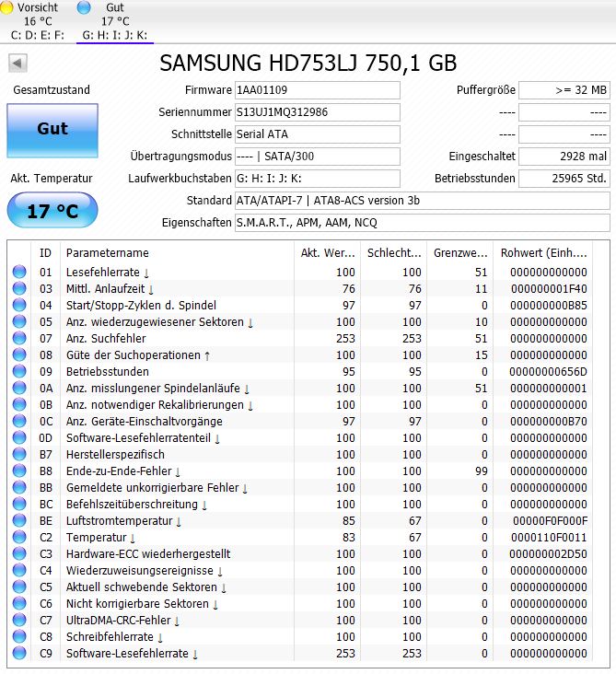This screenshot has height=674, width=616.
Task: Click status orb for C3 Hardware-ECC wiederhergestellt
Action: (19, 553)
